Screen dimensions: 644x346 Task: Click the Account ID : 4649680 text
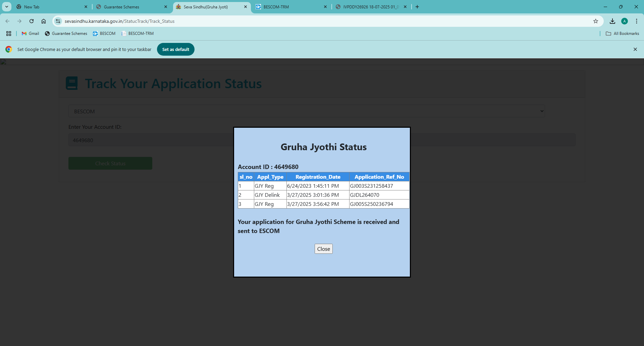[268, 167]
